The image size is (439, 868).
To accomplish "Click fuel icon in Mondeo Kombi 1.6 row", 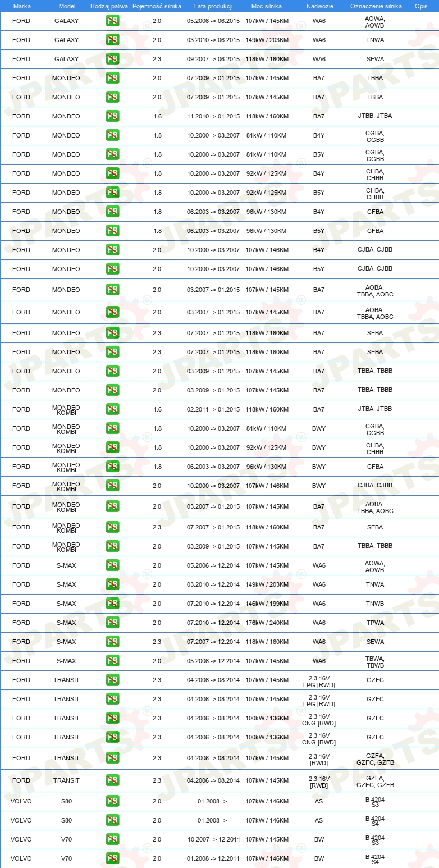I will click(113, 409).
